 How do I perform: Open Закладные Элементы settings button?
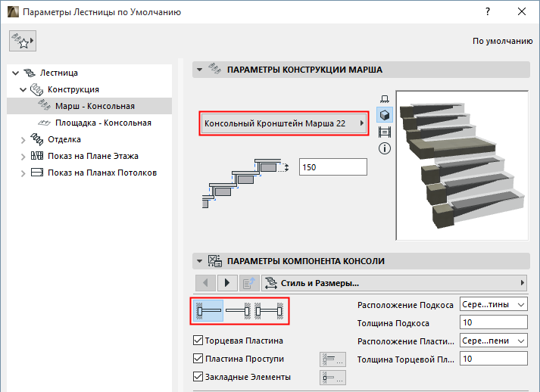[332, 378]
